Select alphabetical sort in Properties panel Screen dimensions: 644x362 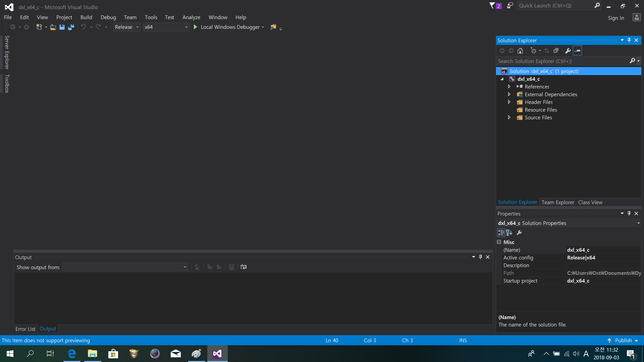[x=509, y=233]
